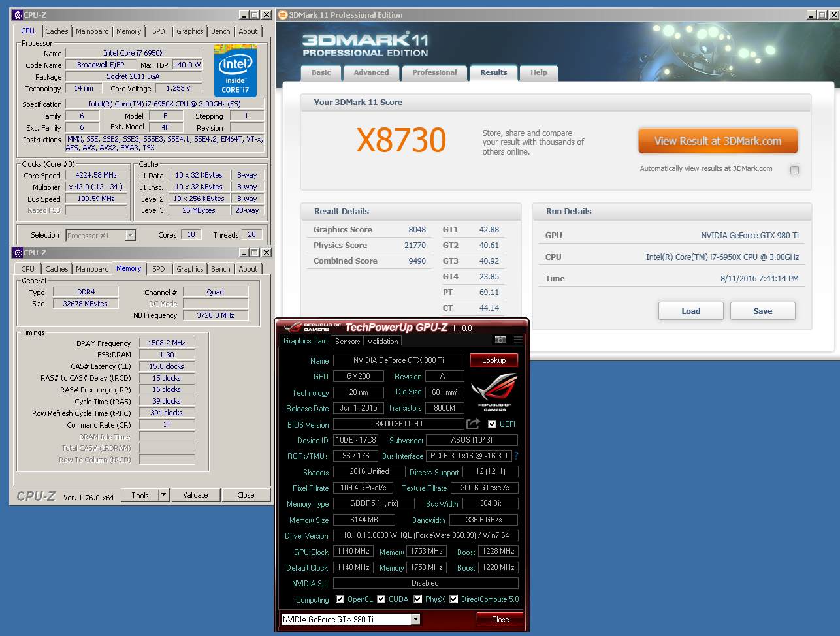Open the Tools dropdown arrow in CPU-Z
This screenshot has width=840, height=636.
tap(163, 495)
